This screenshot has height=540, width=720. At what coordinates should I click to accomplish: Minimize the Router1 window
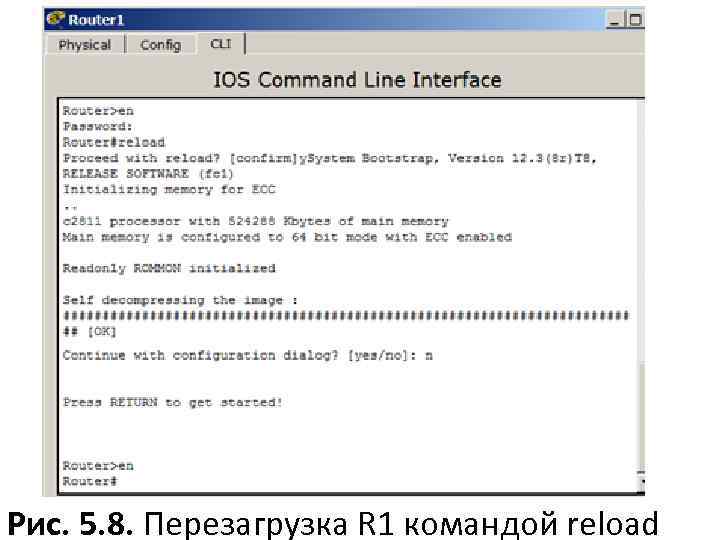pos(614,20)
